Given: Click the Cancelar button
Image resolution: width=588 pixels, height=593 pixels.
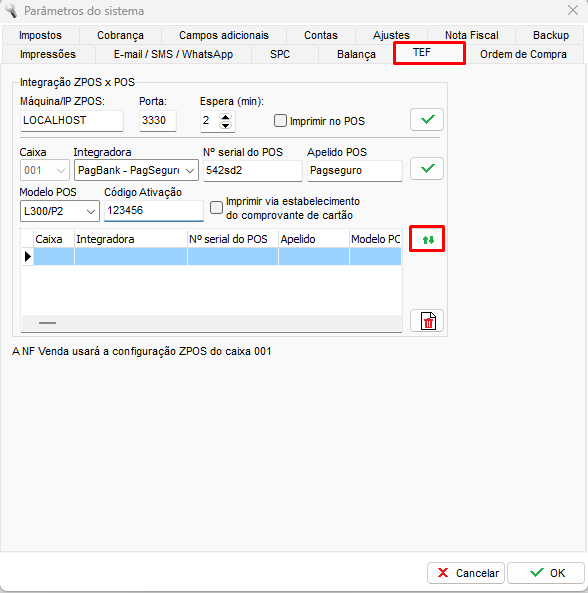Looking at the screenshot, I should point(466,573).
